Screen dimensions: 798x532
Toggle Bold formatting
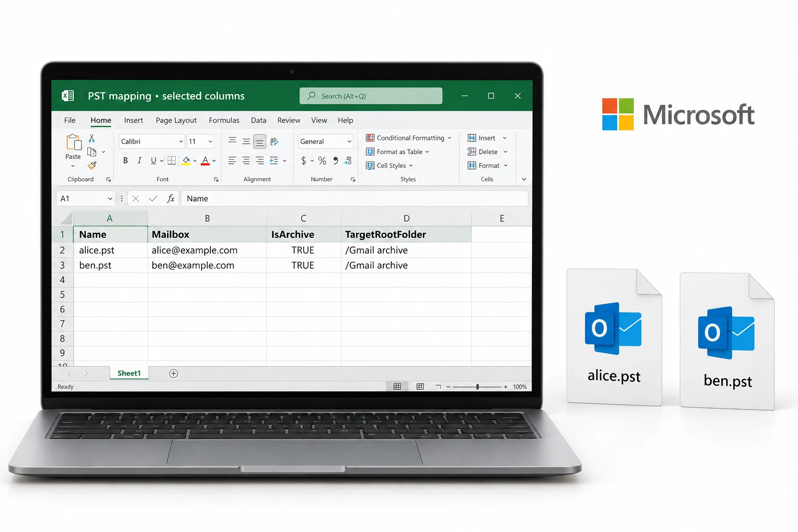[x=125, y=161]
